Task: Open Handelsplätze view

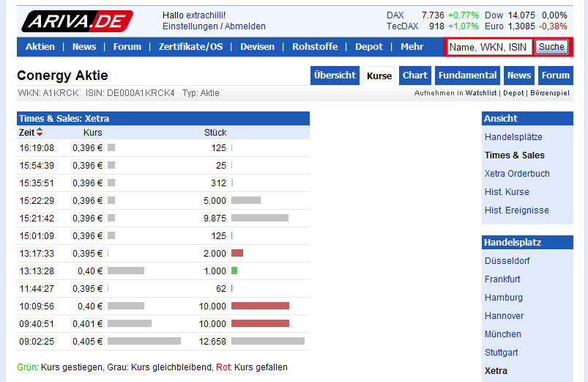Action: (513, 136)
